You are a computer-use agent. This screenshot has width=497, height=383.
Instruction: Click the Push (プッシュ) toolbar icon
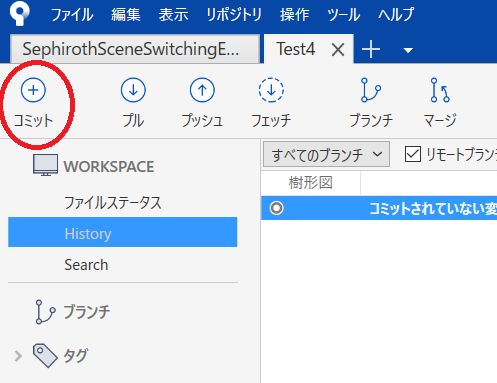202,90
